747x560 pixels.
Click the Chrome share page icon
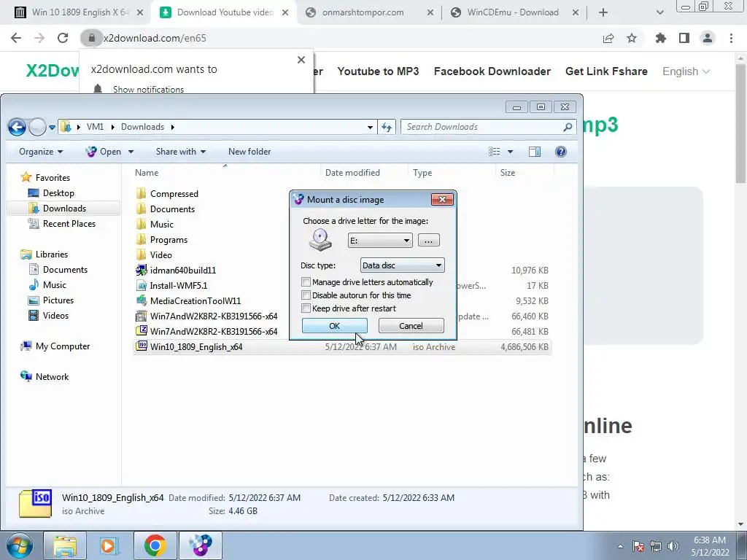[608, 38]
